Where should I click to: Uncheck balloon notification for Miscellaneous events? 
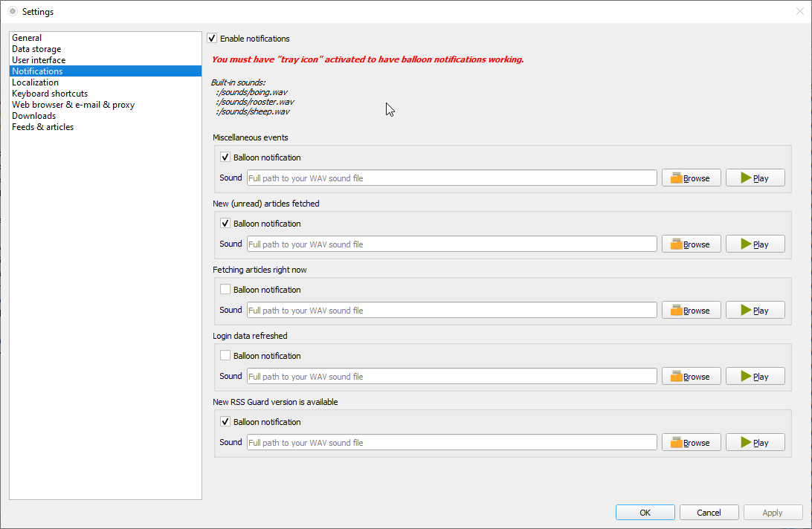pyautogui.click(x=225, y=158)
